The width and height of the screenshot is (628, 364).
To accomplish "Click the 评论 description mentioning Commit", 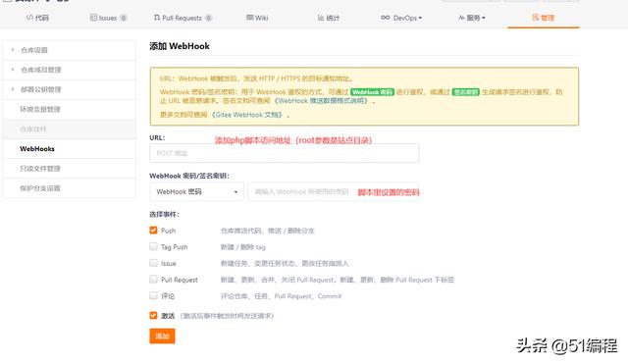I will click(x=282, y=296).
